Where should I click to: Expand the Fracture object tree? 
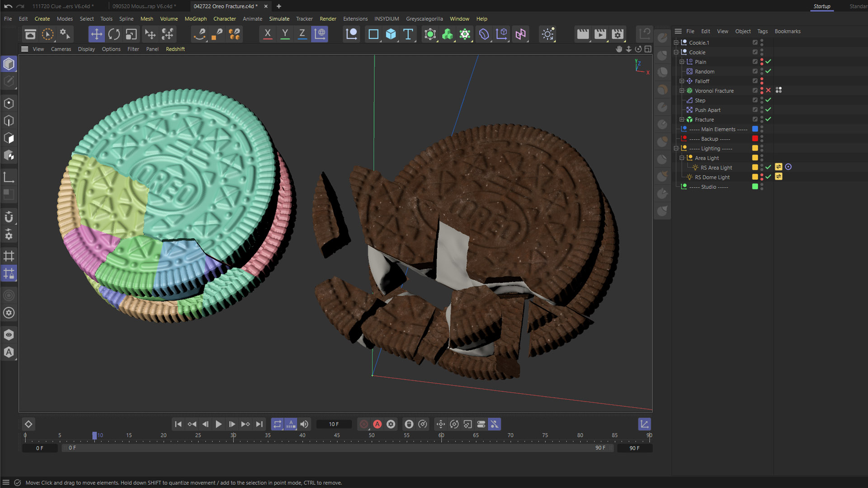(x=682, y=120)
